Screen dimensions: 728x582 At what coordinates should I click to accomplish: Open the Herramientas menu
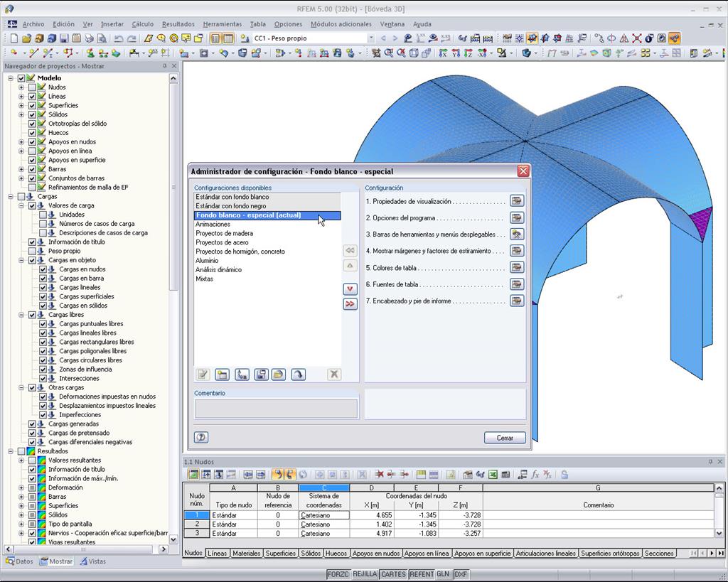223,23
